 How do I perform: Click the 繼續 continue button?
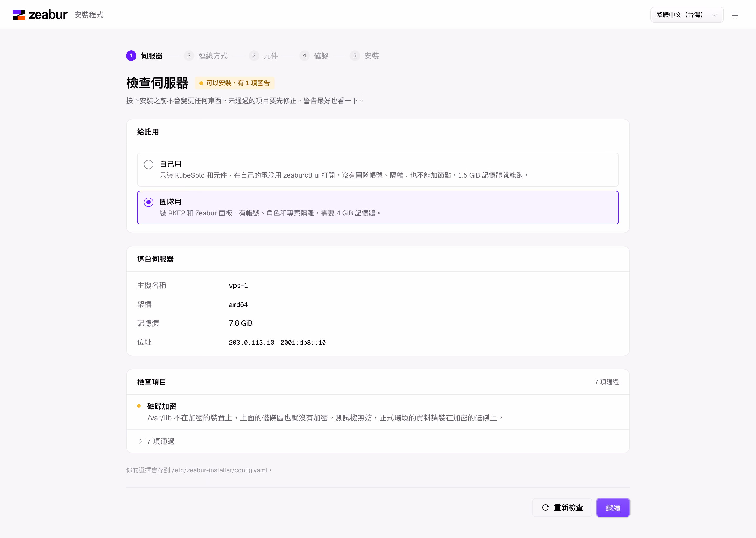(613, 508)
